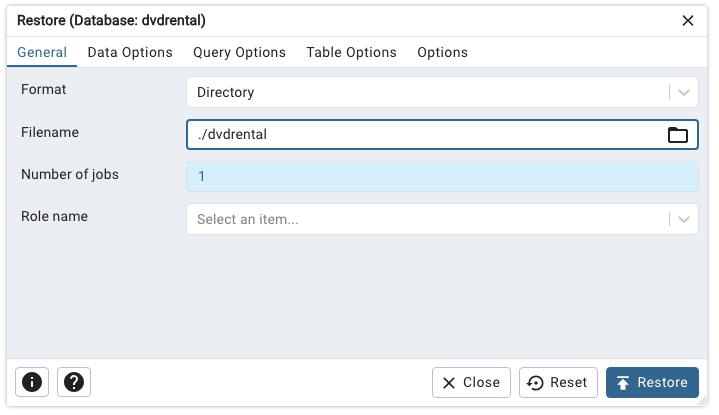Screen dimensions: 719x415
Task: Switch to the General tab
Action: click(x=42, y=52)
